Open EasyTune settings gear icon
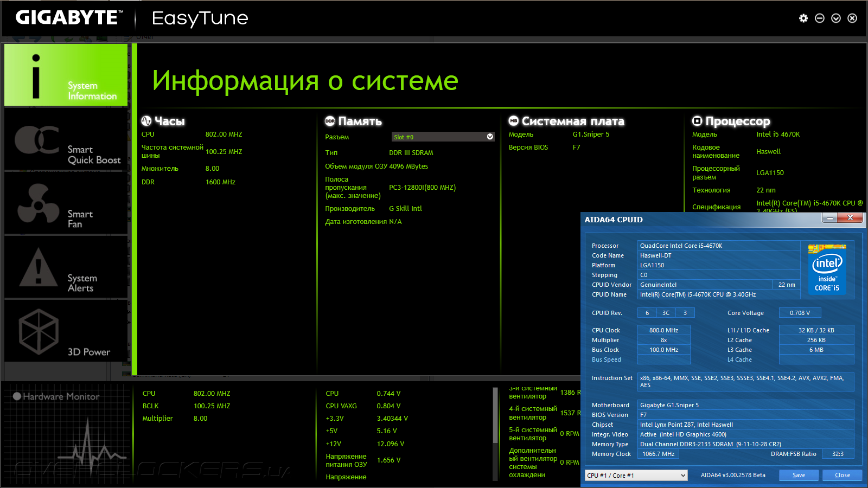 click(803, 18)
